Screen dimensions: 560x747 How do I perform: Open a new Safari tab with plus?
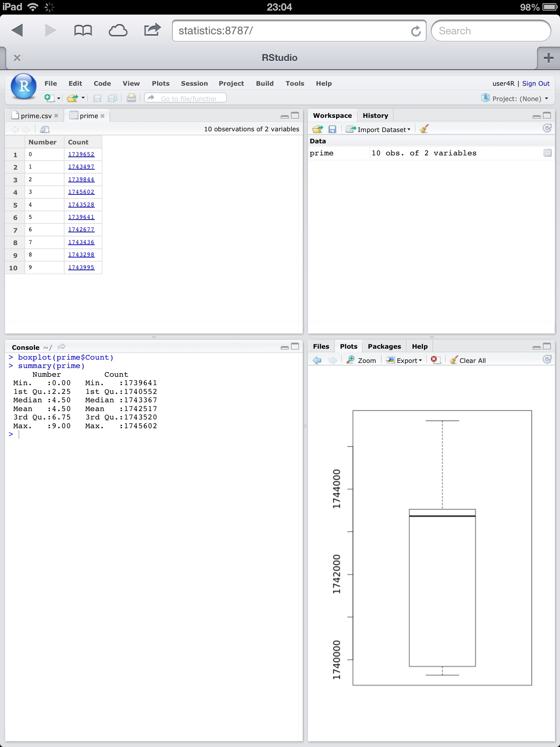[548, 58]
